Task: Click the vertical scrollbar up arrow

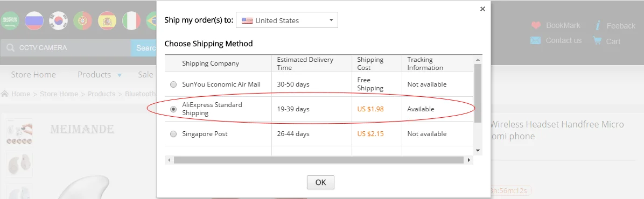Action: (478, 60)
